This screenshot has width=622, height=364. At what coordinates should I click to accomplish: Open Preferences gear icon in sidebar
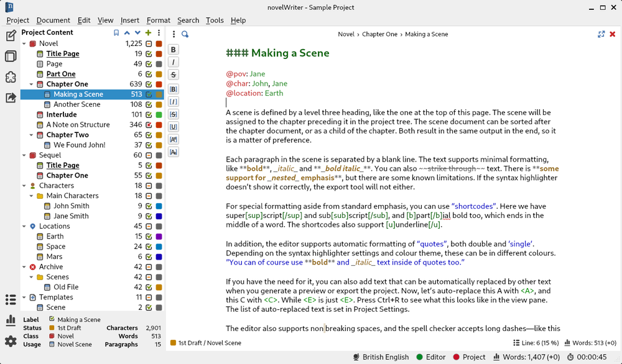[11, 341]
